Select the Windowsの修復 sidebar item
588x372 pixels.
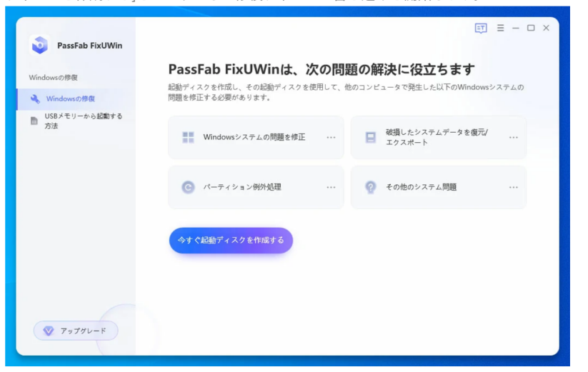point(76,99)
